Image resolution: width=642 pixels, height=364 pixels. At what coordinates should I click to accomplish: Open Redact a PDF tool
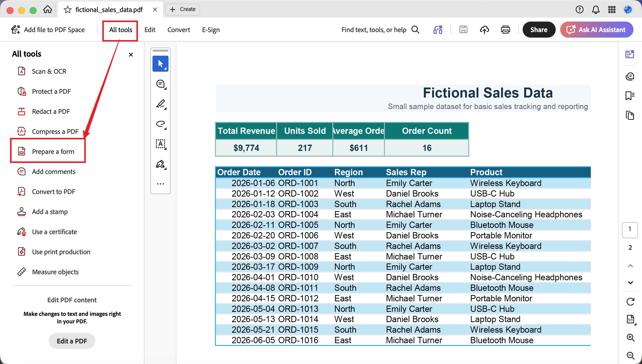[44, 111]
